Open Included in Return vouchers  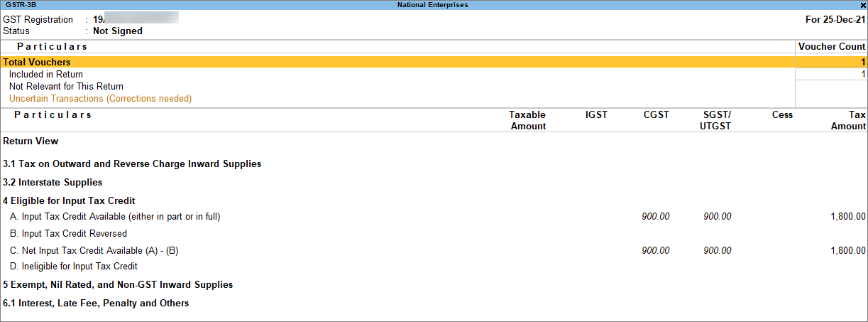(x=46, y=75)
